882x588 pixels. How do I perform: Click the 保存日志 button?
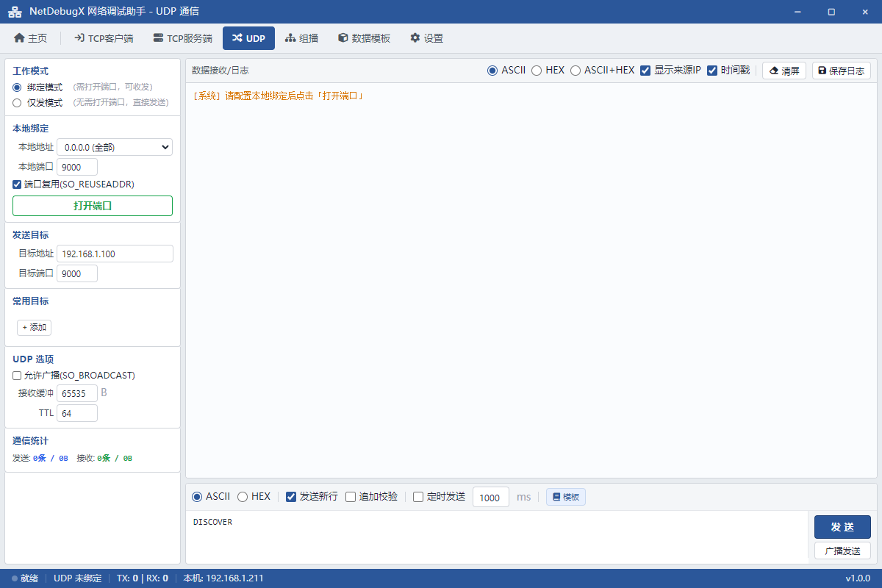point(842,71)
